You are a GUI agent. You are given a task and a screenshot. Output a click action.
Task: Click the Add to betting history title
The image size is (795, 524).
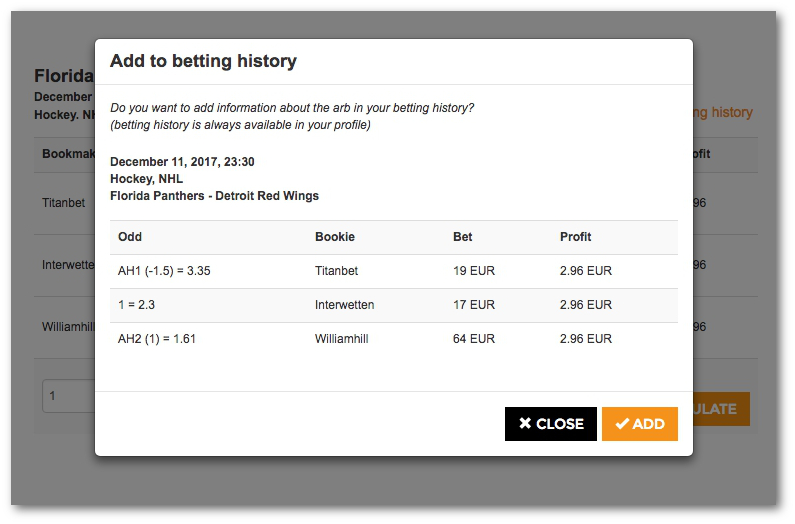[203, 61]
